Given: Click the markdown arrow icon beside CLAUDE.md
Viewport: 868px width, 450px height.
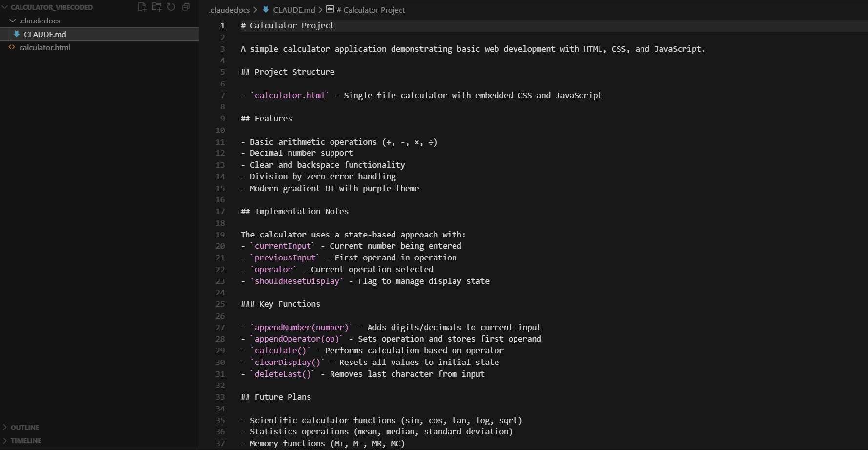Looking at the screenshot, I should click(x=17, y=34).
